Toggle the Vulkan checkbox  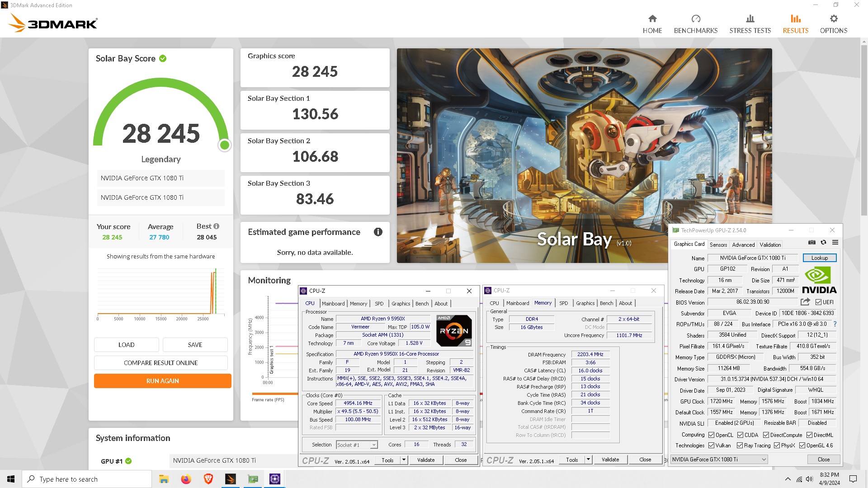point(711,446)
